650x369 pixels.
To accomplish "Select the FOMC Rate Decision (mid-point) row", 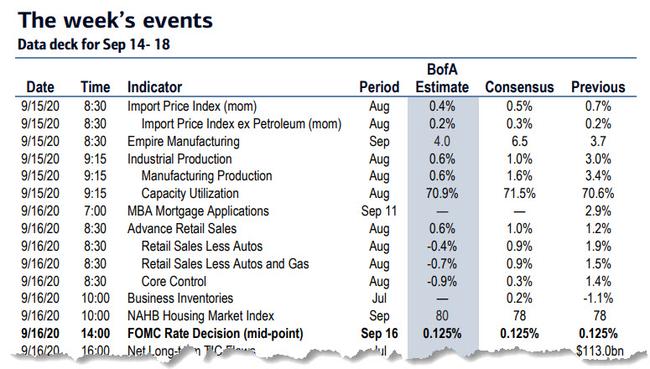I will tap(323, 333).
